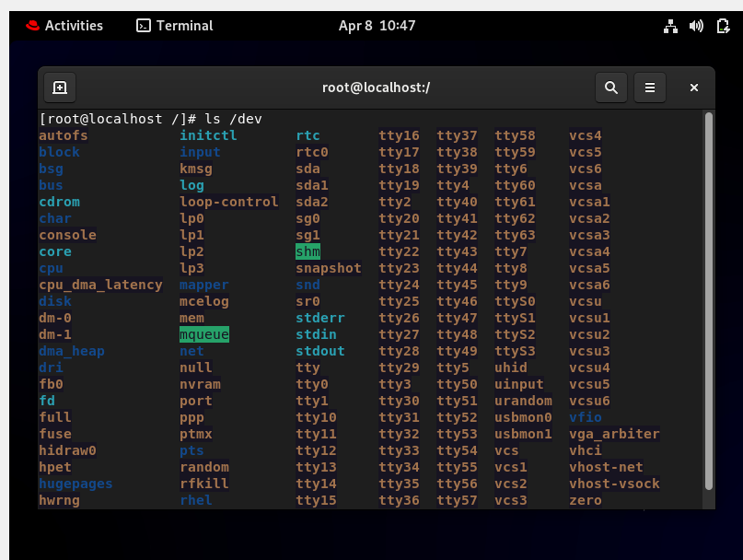Click the 'vhost-vsock' entry
Image resolution: width=743 pixels, height=560 pixels.
[x=614, y=484]
